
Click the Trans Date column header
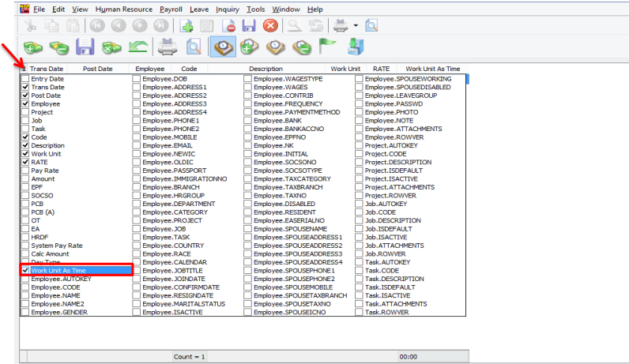[47, 69]
